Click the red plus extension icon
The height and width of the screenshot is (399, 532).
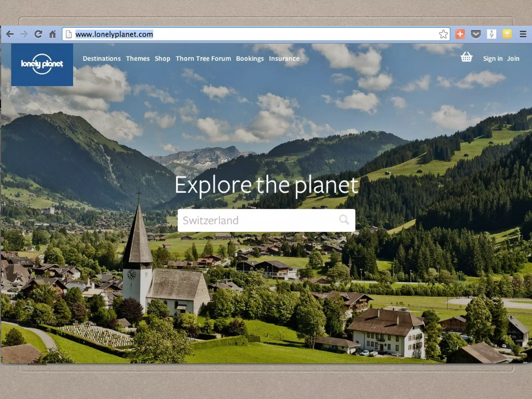pos(460,34)
